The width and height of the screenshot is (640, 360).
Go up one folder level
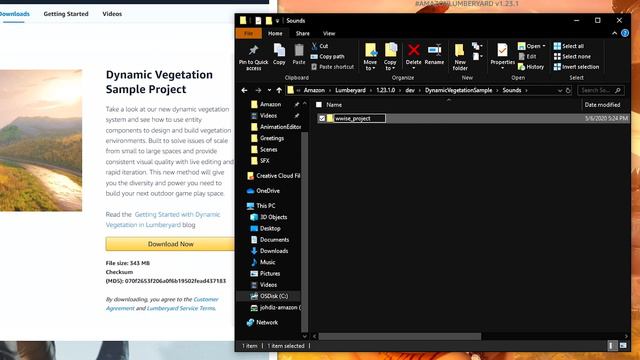pos(279,90)
